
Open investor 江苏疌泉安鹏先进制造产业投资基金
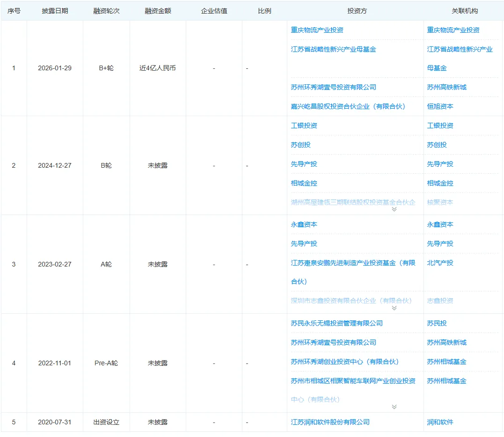353,272
